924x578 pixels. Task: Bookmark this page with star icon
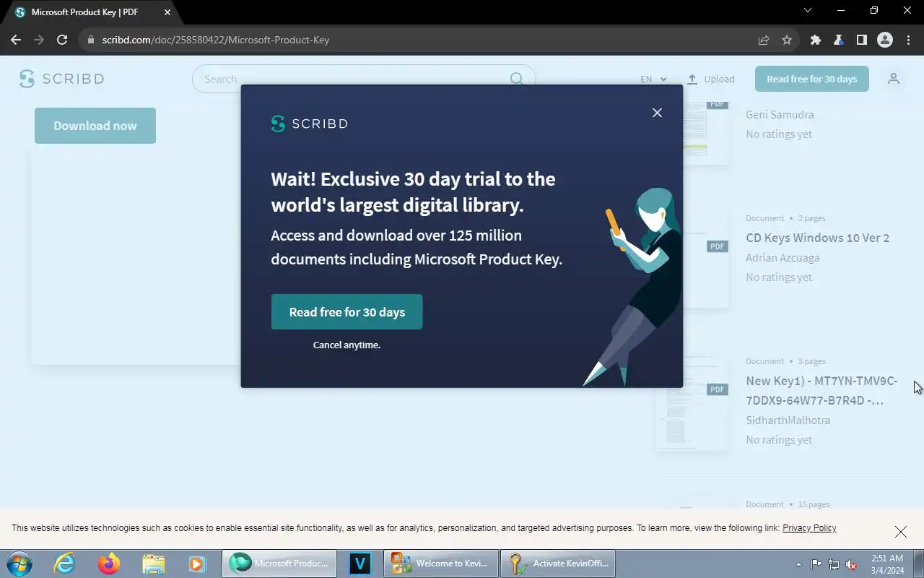787,40
